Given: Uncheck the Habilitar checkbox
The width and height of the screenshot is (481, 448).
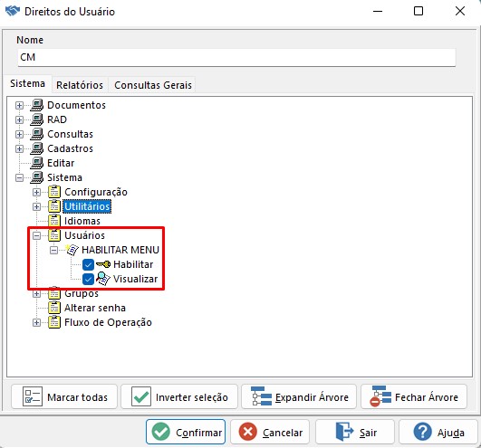Looking at the screenshot, I should point(89,265).
